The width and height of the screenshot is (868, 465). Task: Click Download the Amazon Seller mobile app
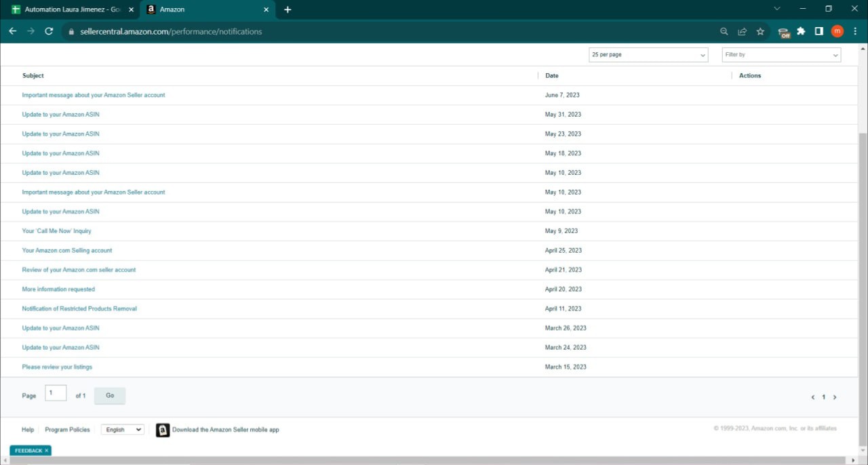pyautogui.click(x=226, y=430)
